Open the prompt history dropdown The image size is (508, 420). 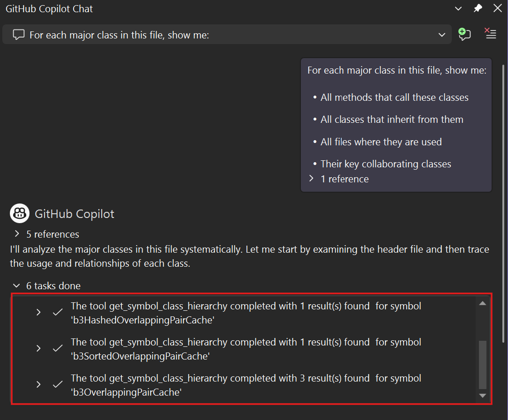pos(441,34)
